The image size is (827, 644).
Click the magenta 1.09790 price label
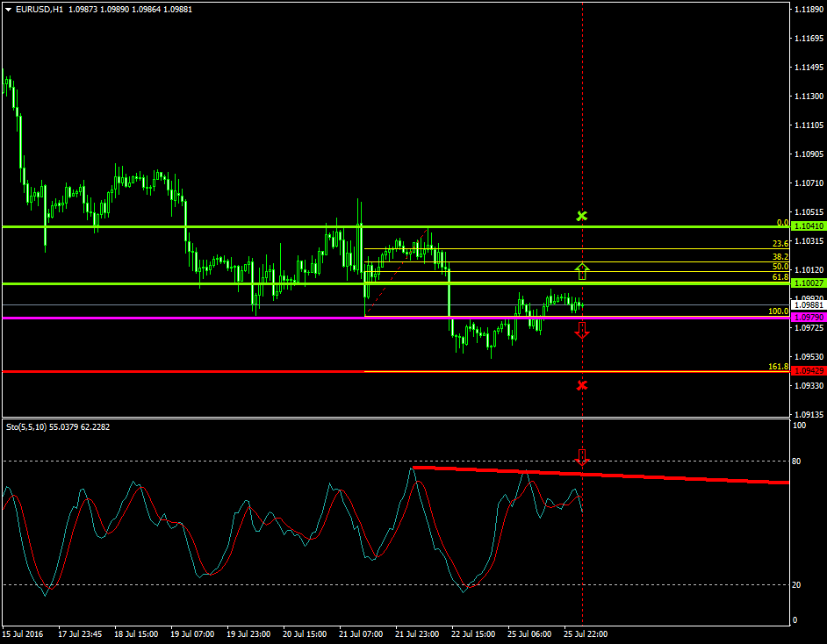808,317
